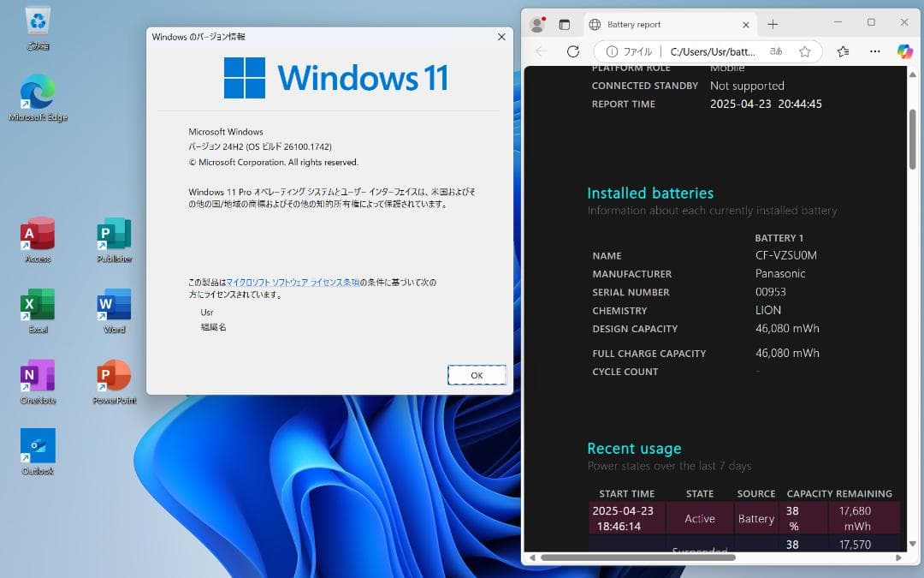
Task: Open Edge's three-dot settings menu
Action: pos(874,51)
